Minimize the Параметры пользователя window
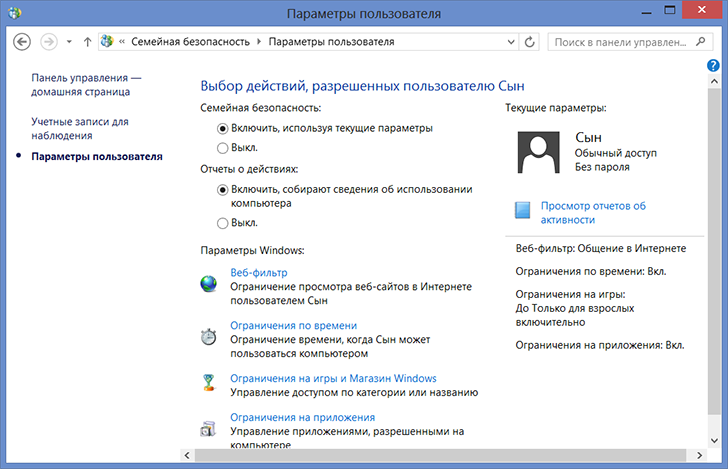The image size is (728, 469). [646, 11]
